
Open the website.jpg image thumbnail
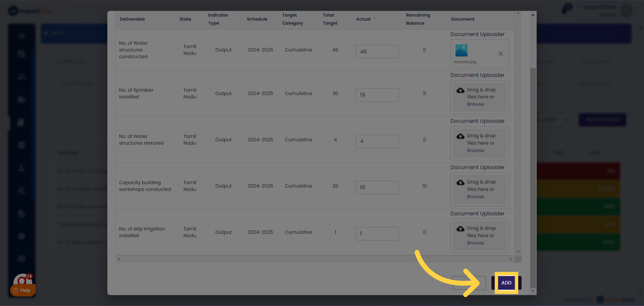[x=461, y=51]
